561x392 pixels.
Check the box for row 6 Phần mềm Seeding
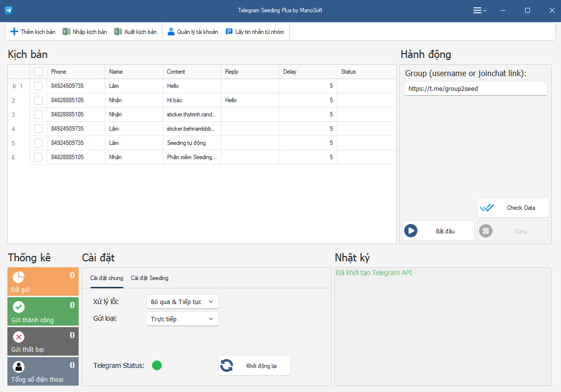38,157
